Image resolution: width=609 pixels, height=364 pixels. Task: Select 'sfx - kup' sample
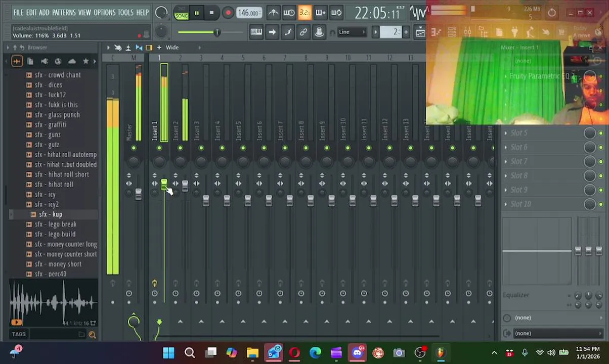50,214
